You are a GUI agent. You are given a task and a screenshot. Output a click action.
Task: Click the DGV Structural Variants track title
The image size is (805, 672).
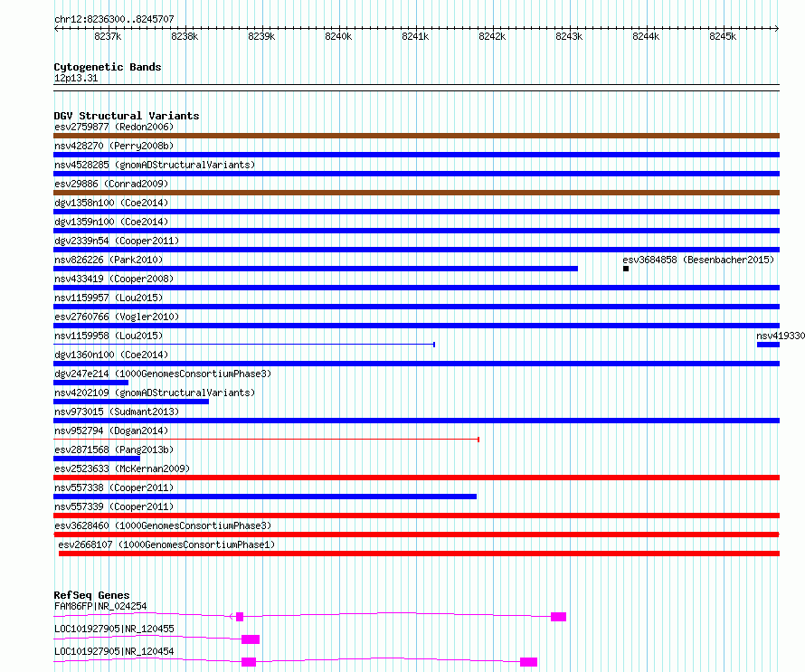[x=127, y=116]
